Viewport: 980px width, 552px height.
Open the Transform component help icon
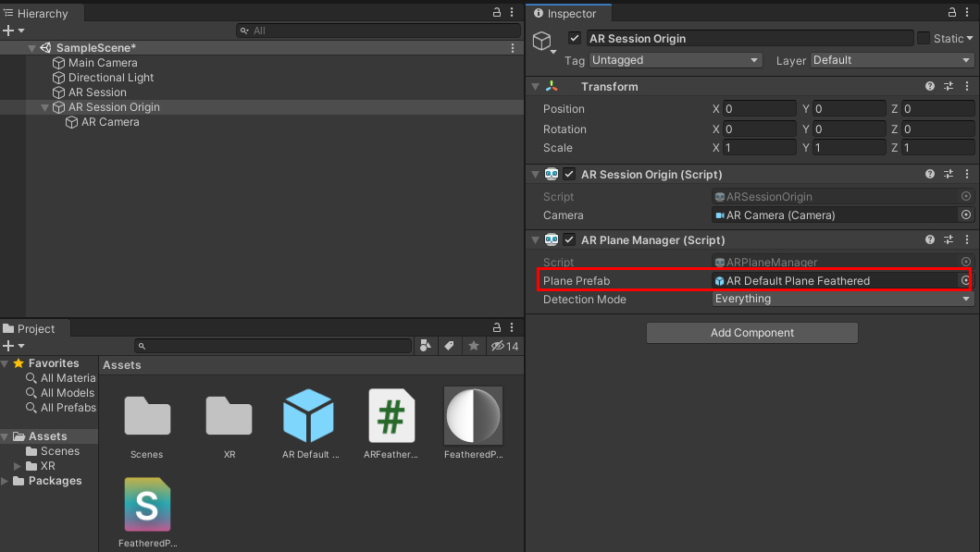click(930, 86)
